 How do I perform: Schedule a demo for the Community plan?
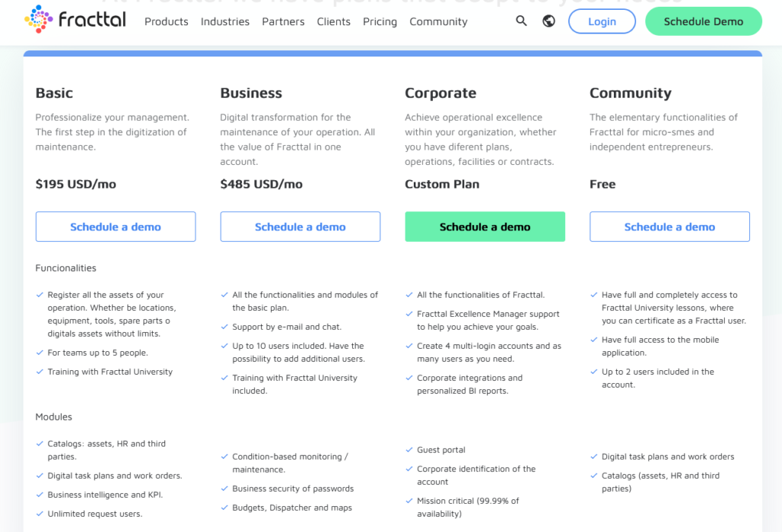pyautogui.click(x=669, y=227)
